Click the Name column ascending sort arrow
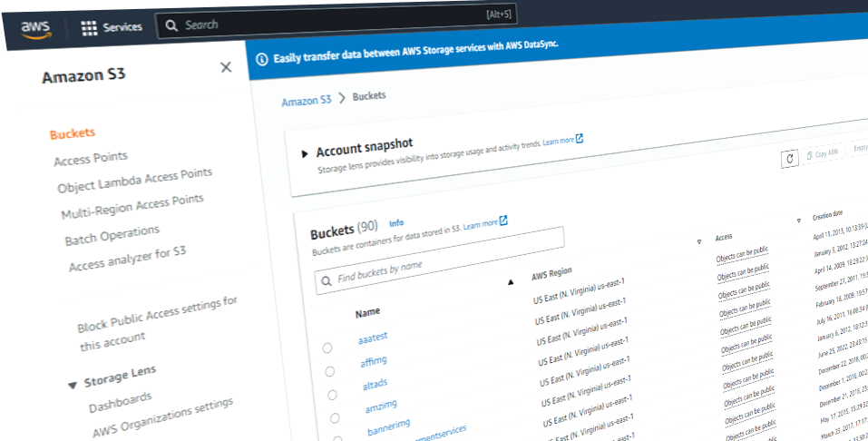 (x=511, y=282)
